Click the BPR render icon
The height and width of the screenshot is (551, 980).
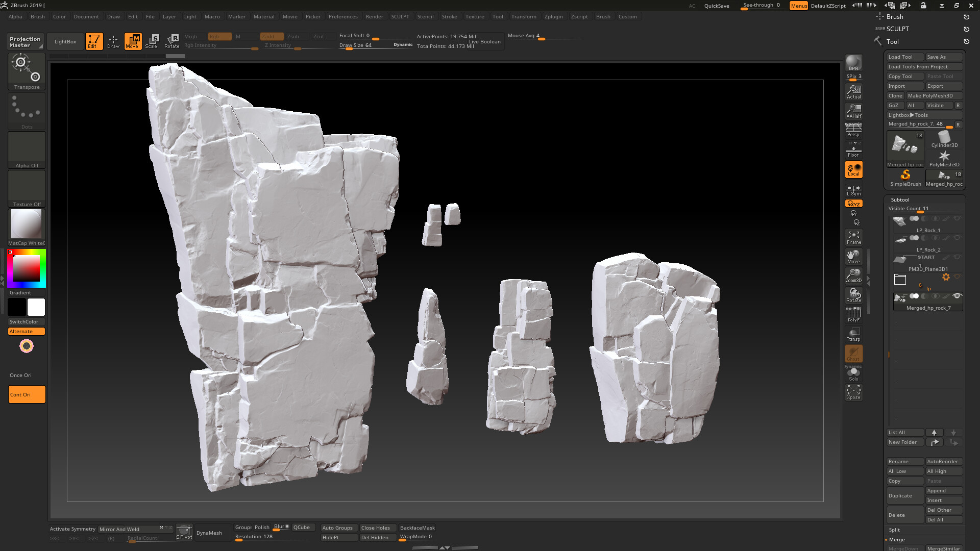pyautogui.click(x=853, y=63)
